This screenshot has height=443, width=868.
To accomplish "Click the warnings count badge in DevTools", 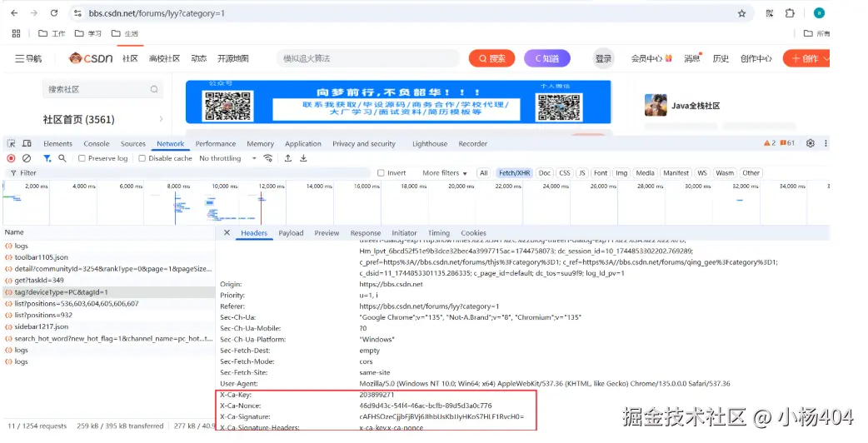I will 770,143.
